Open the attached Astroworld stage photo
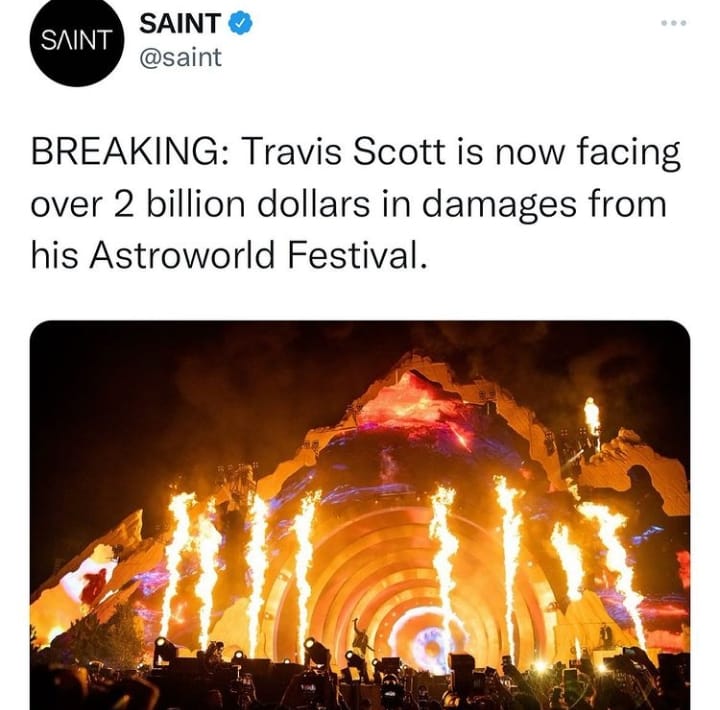This screenshot has width=720, height=710. coord(360,515)
